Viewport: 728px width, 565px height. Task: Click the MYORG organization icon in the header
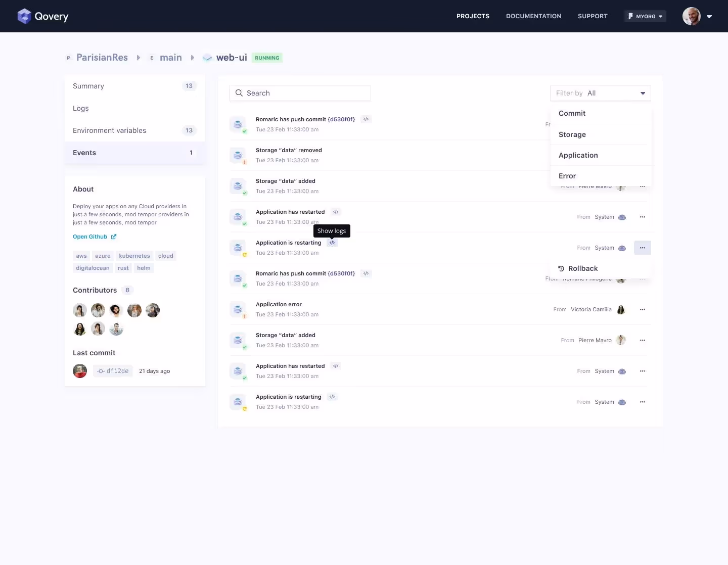(630, 16)
